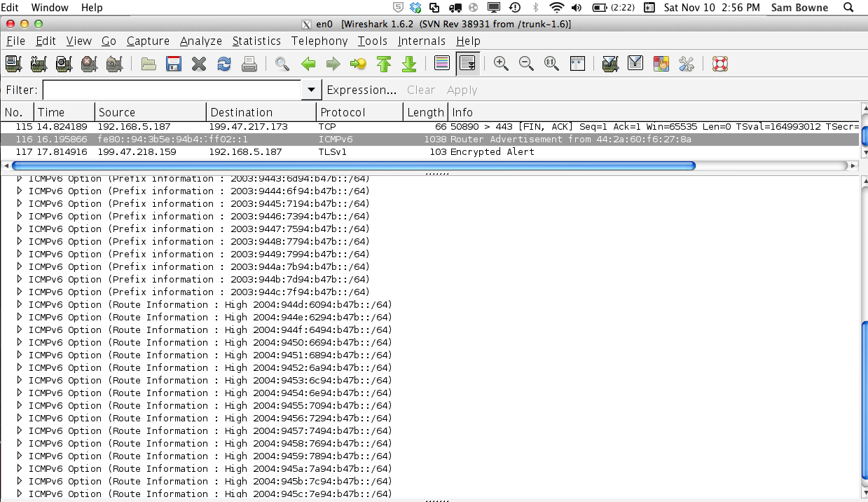Expand Route Information 2004:9458:7694:b47b::/64 option

[20, 443]
